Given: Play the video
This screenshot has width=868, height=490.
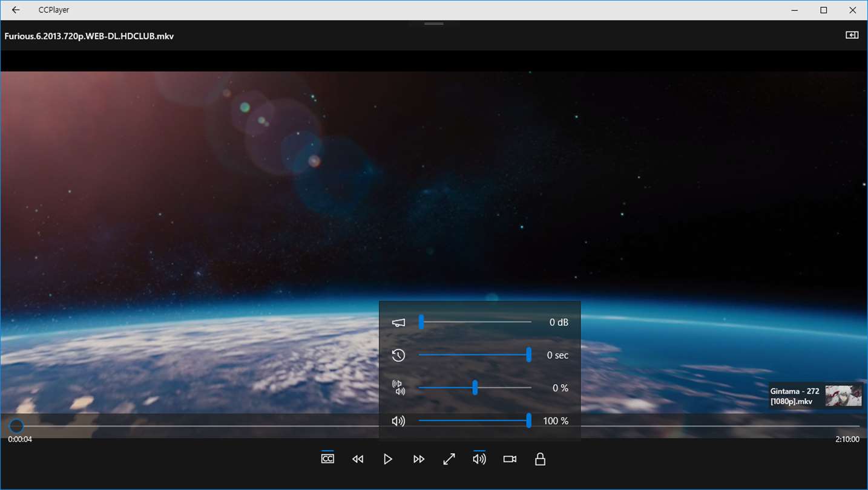Looking at the screenshot, I should click(x=388, y=459).
